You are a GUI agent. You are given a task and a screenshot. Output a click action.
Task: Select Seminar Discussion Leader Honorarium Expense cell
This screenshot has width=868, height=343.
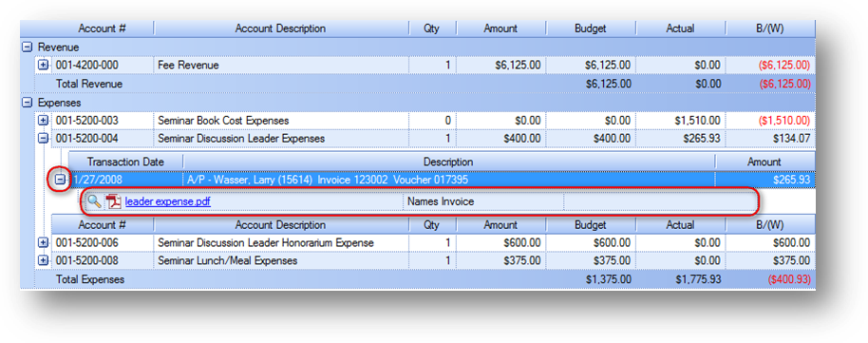click(x=281, y=242)
